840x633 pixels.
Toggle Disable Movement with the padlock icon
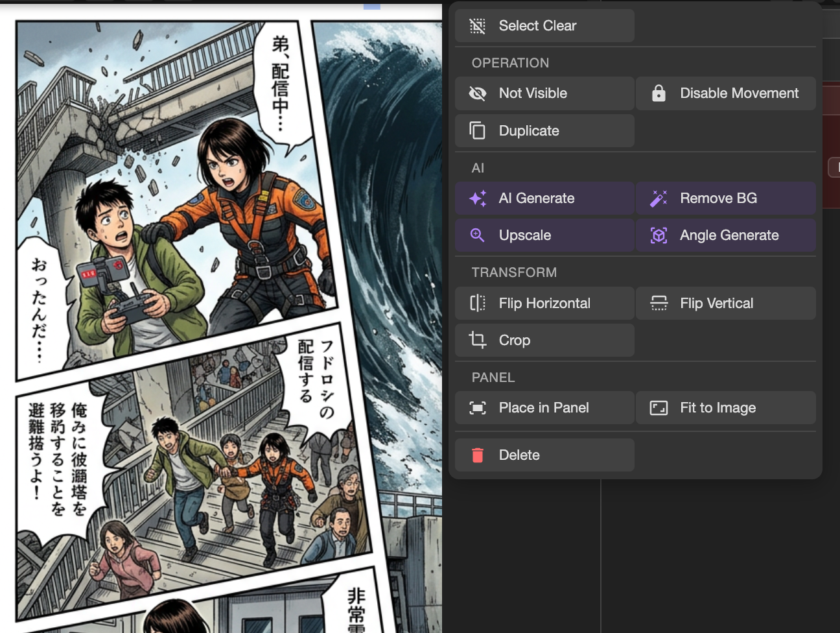coord(659,93)
